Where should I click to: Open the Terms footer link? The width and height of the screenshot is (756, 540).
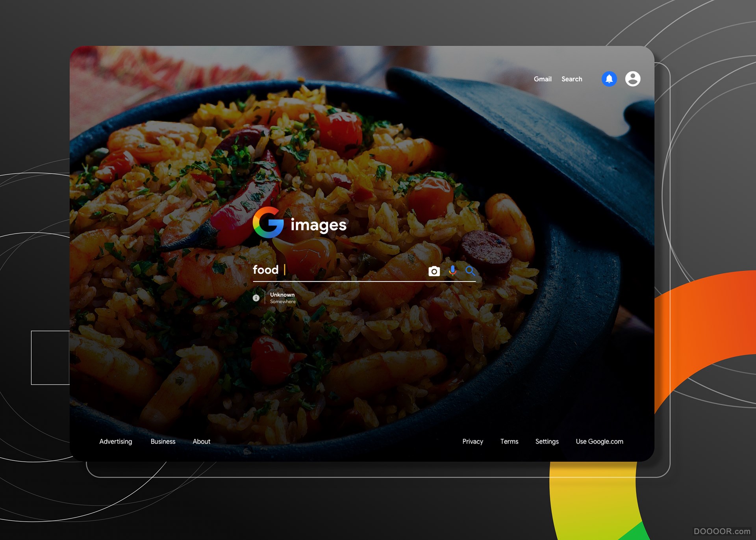(509, 442)
